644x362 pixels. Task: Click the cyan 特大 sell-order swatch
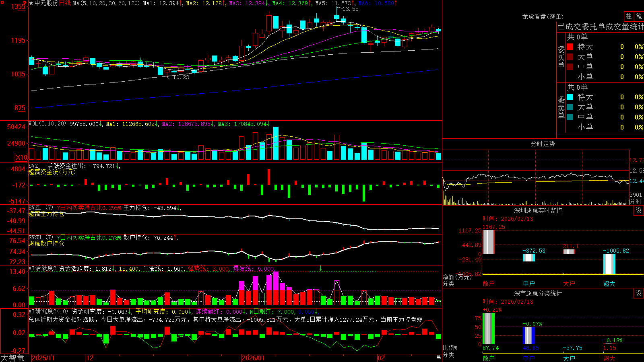(x=570, y=97)
